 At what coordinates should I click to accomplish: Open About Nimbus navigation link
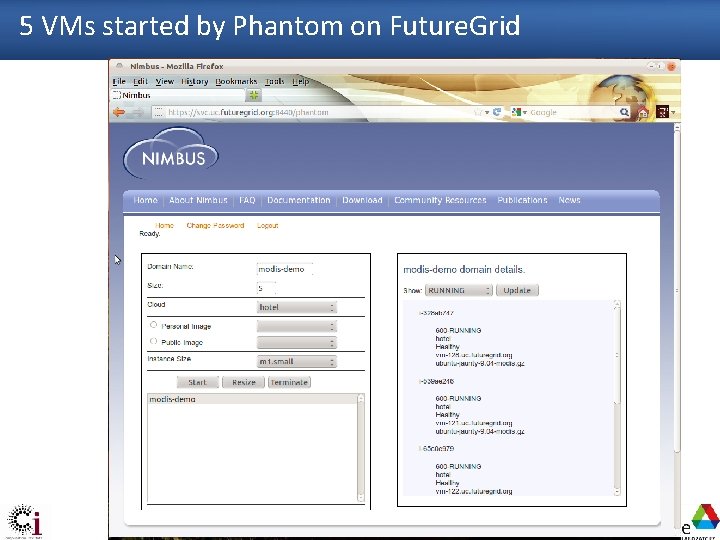click(198, 200)
